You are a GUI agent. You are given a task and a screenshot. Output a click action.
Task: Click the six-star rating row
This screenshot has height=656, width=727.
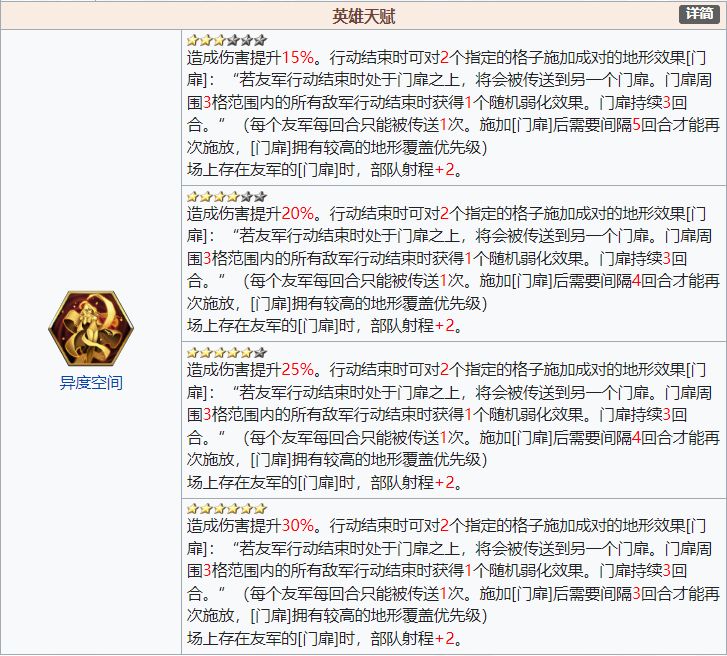[x=227, y=509]
